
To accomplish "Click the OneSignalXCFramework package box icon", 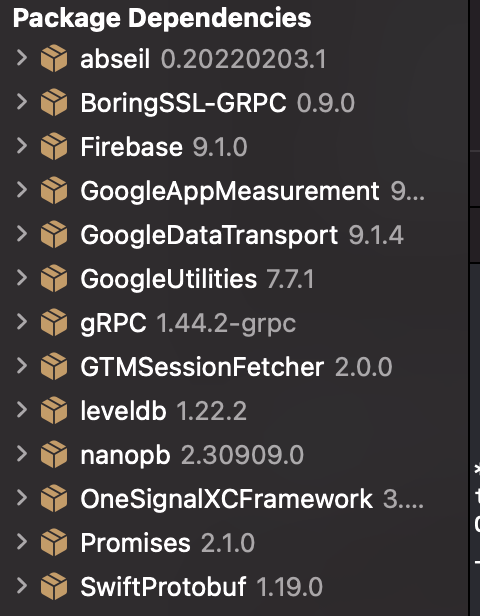I will coord(54,499).
